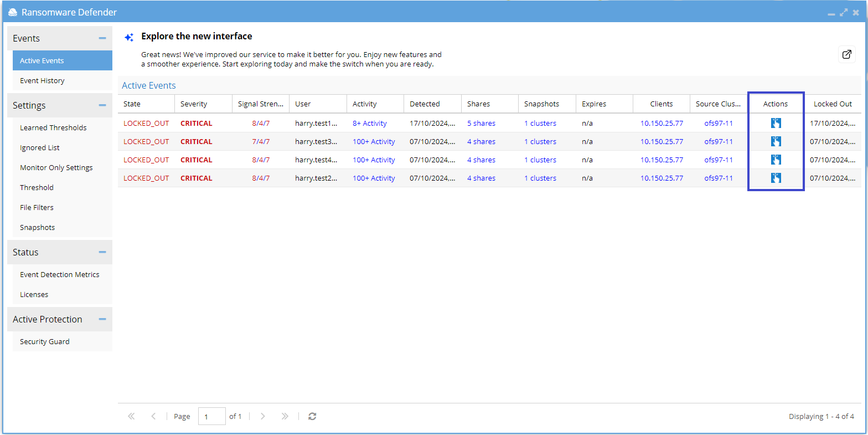The width and height of the screenshot is (868, 435).
Task: Sort by Signal Strength column header
Action: click(x=261, y=104)
